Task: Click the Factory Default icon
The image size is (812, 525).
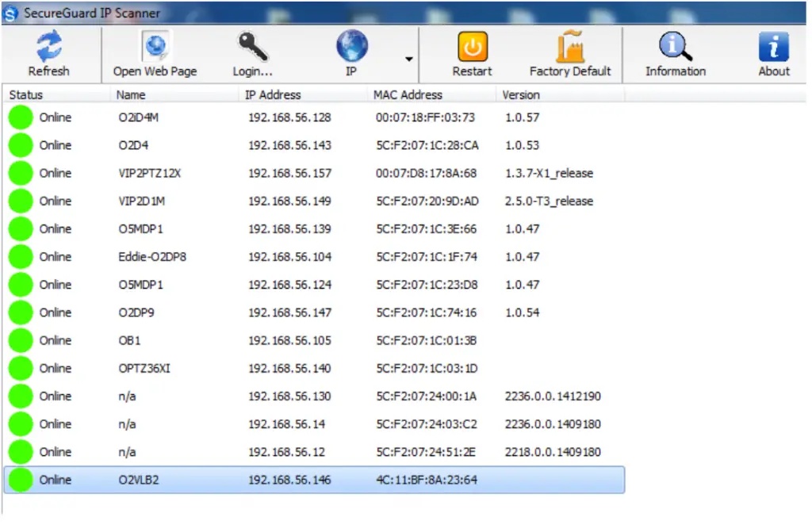Action: (x=570, y=46)
